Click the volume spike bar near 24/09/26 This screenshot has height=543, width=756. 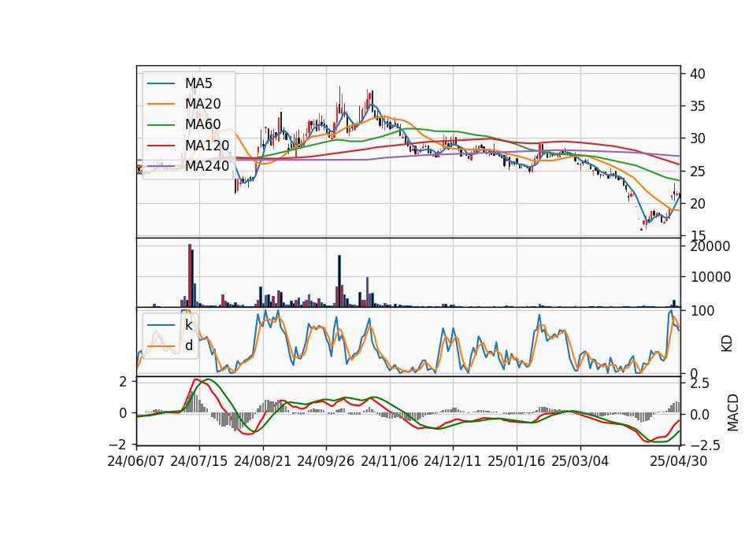[339, 281]
